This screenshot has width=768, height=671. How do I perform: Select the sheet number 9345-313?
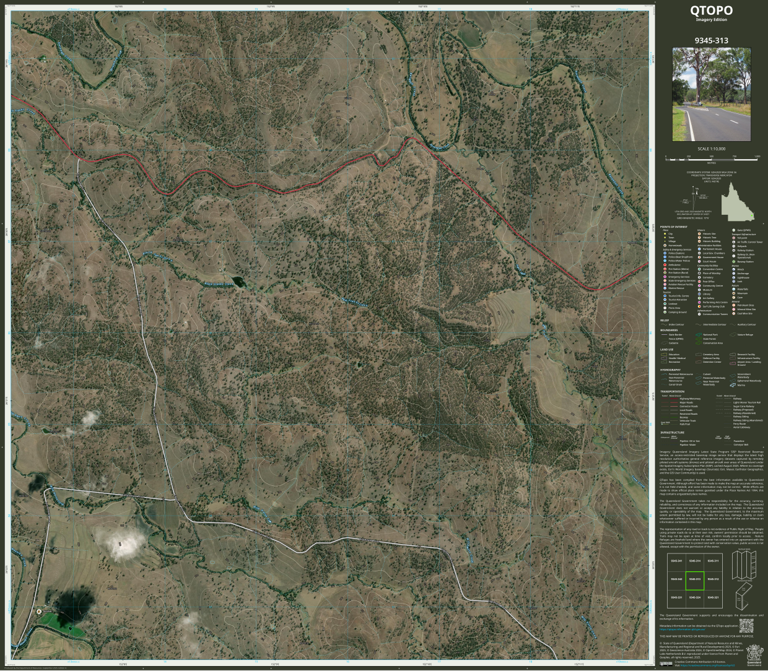711,40
